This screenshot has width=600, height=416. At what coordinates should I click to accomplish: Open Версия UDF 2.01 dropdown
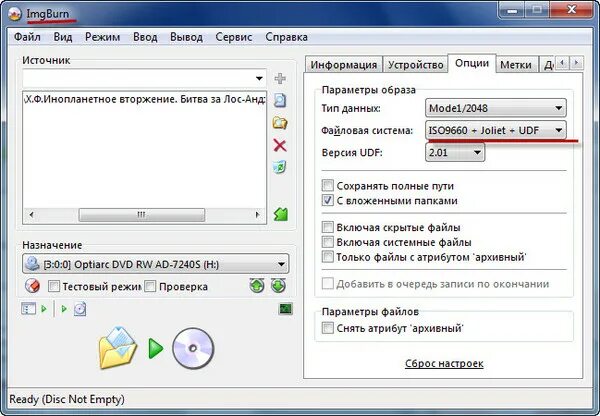point(455,152)
